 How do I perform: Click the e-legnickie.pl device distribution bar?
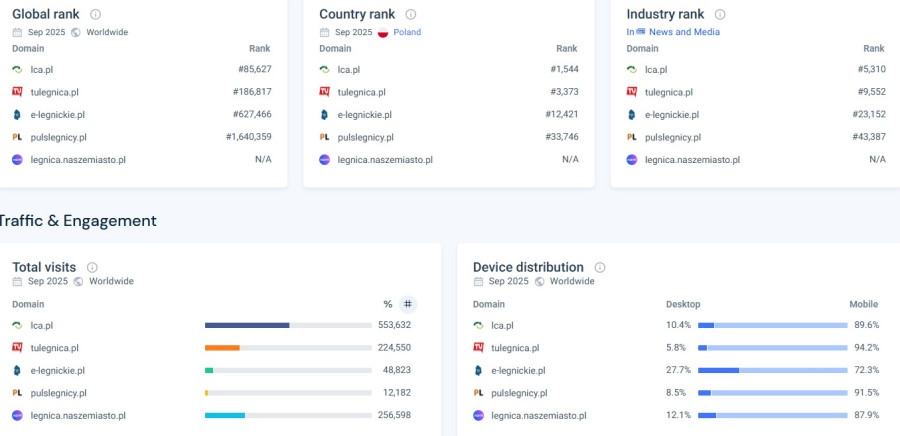click(x=773, y=370)
